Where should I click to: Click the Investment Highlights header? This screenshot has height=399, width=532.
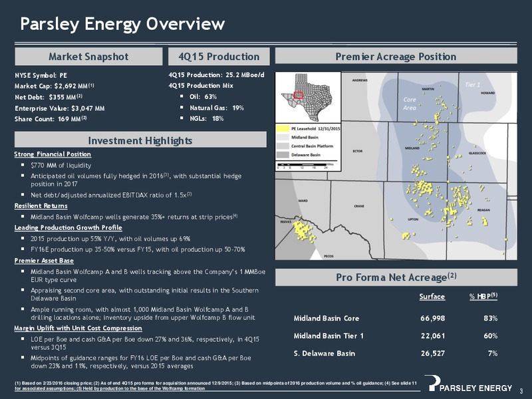tap(140, 140)
